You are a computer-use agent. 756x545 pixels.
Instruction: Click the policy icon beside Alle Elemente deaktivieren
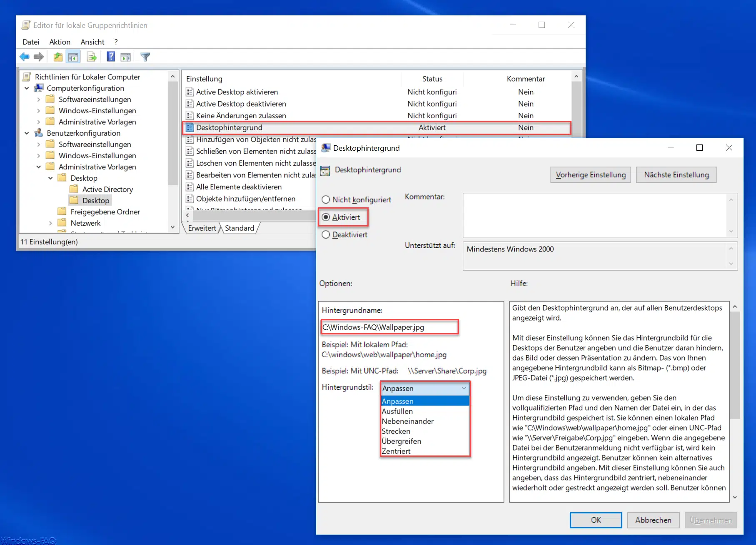click(190, 187)
